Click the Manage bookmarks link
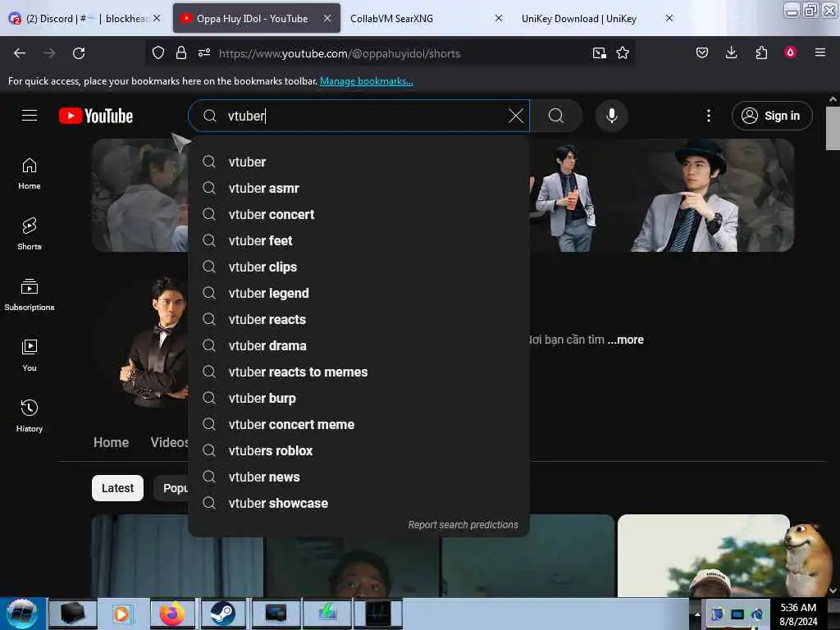The image size is (840, 630). pos(367,81)
